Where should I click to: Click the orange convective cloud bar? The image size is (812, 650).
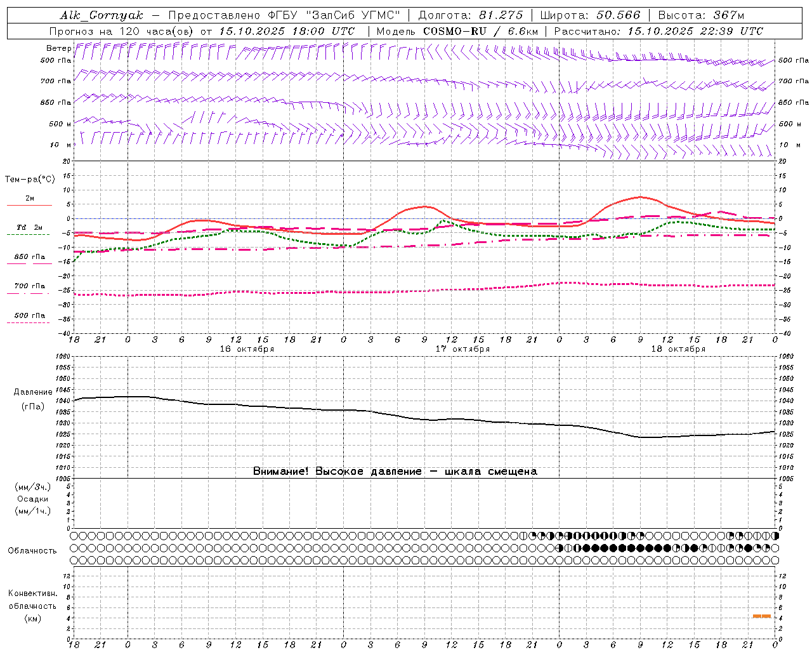coord(761,616)
